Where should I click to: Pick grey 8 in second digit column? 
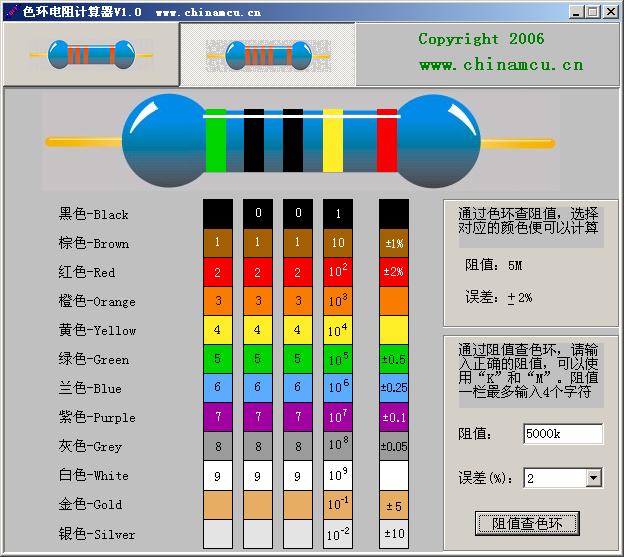258,446
